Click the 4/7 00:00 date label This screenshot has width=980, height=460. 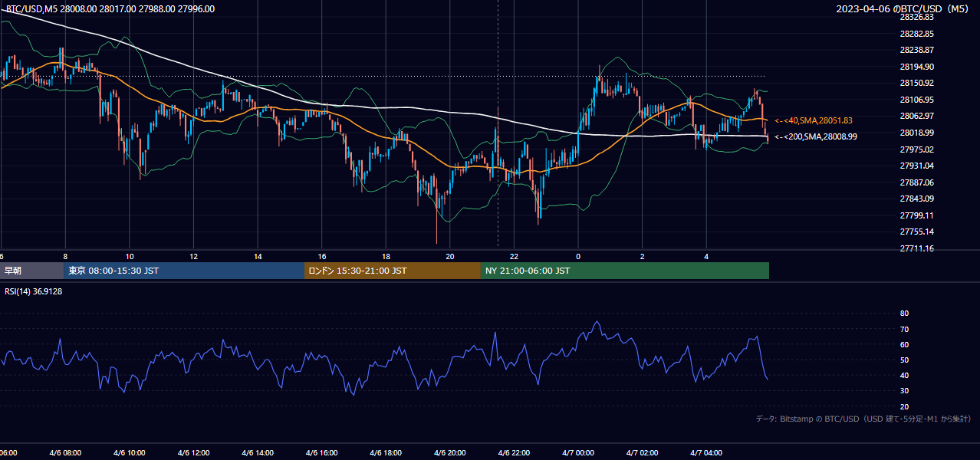tap(578, 453)
